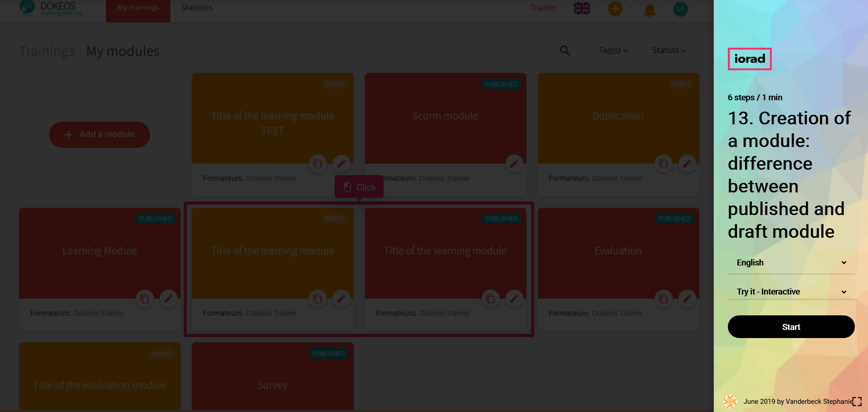Screen dimensions: 868x412
Task: Duplicate the Duplication module card
Action: 663,164
